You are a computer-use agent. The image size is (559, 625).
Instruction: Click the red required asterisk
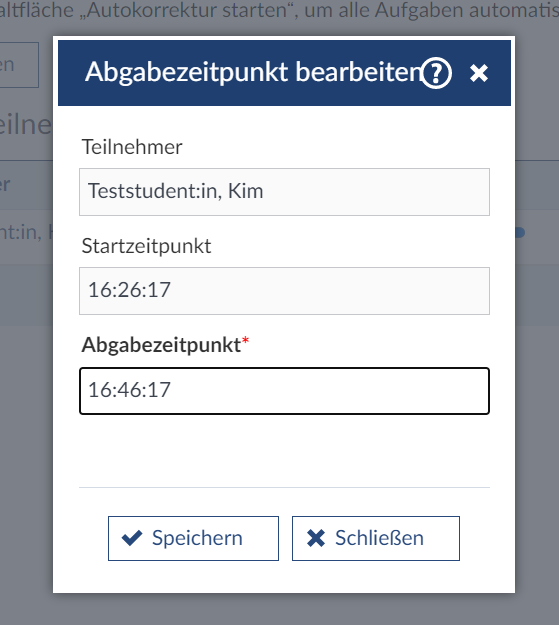(246, 341)
